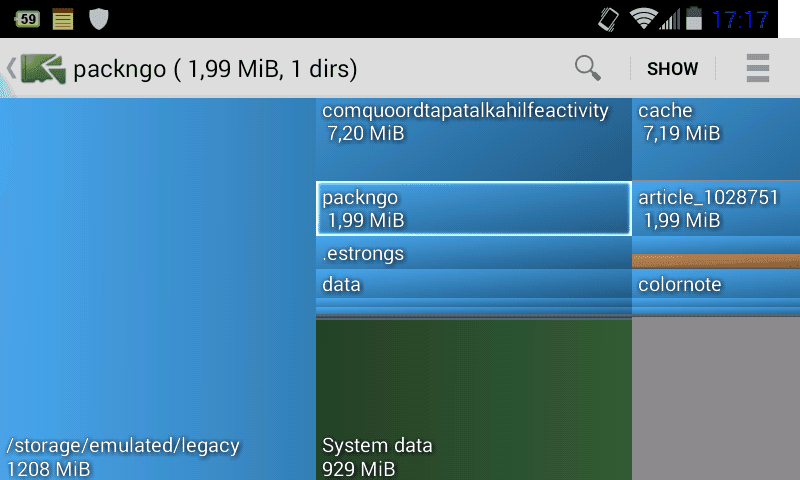
Task: Tap the Wi-Fi status icon
Action: tap(643, 19)
